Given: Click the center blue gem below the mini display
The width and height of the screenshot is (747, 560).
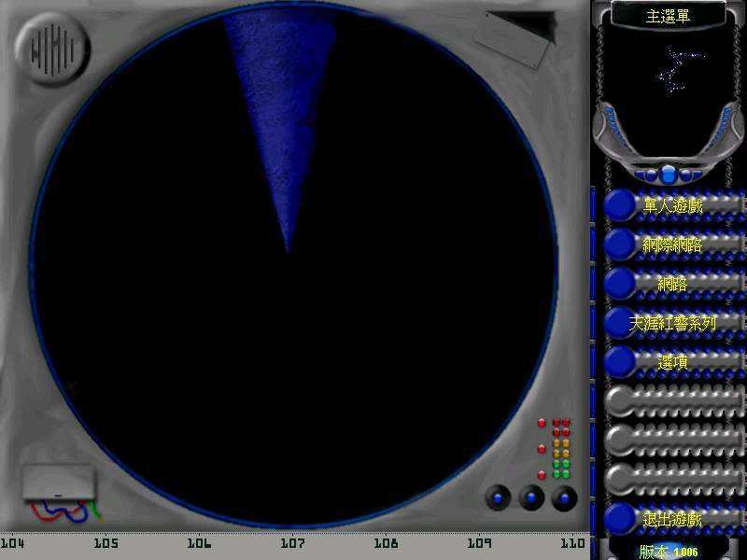Looking at the screenshot, I should point(669,174).
